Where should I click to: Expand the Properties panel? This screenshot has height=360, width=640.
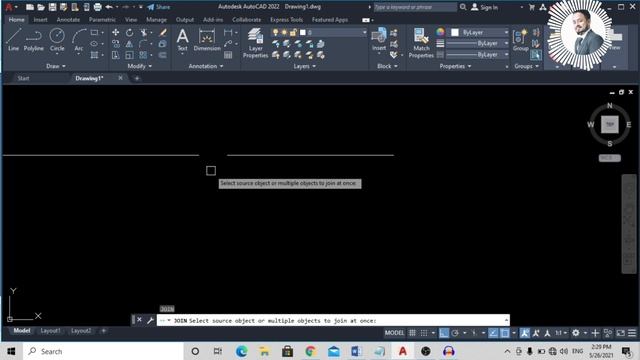tap(455, 66)
